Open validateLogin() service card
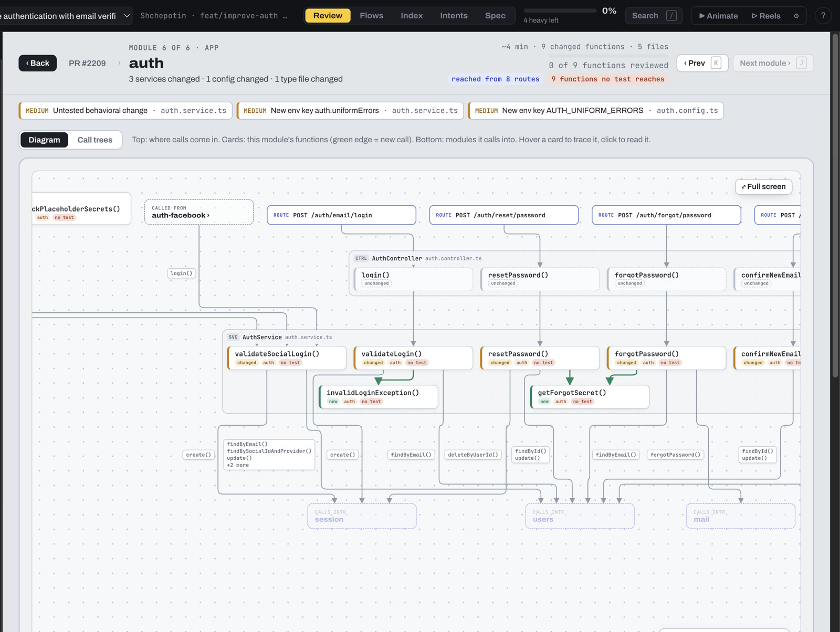The image size is (840, 632). 413,358
